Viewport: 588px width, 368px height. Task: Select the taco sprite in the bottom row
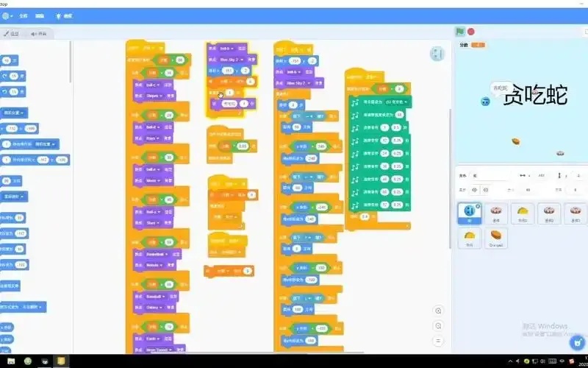[469, 238]
